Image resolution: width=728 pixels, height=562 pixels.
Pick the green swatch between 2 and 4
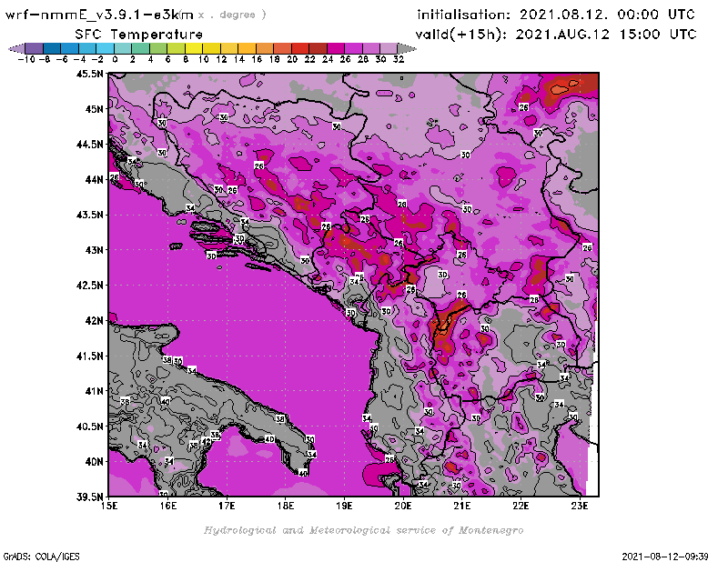[140, 48]
